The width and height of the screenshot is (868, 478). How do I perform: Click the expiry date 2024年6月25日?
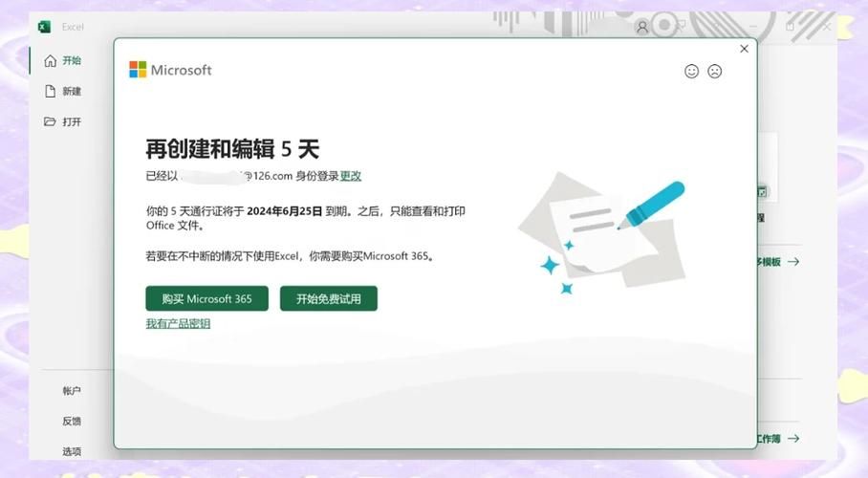[x=285, y=211]
